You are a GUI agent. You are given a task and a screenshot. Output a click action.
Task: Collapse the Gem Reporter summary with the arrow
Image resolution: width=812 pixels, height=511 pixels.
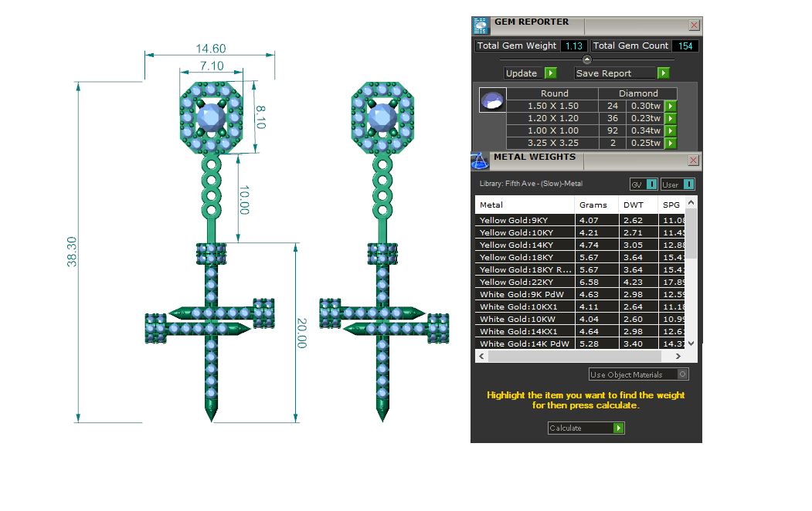click(586, 59)
